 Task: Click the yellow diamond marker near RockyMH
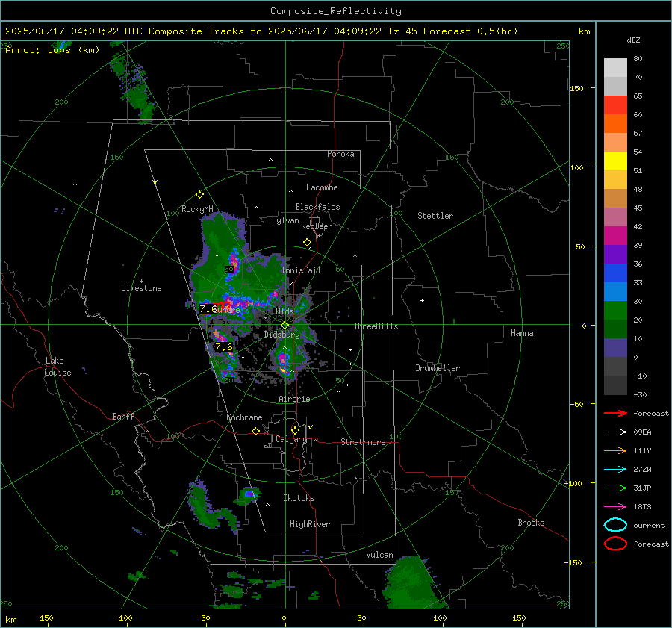click(199, 195)
